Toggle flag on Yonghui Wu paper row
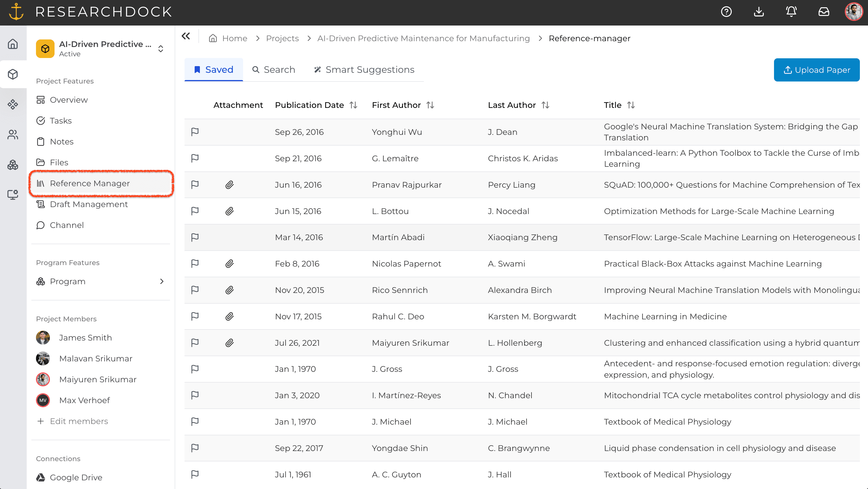 point(195,132)
